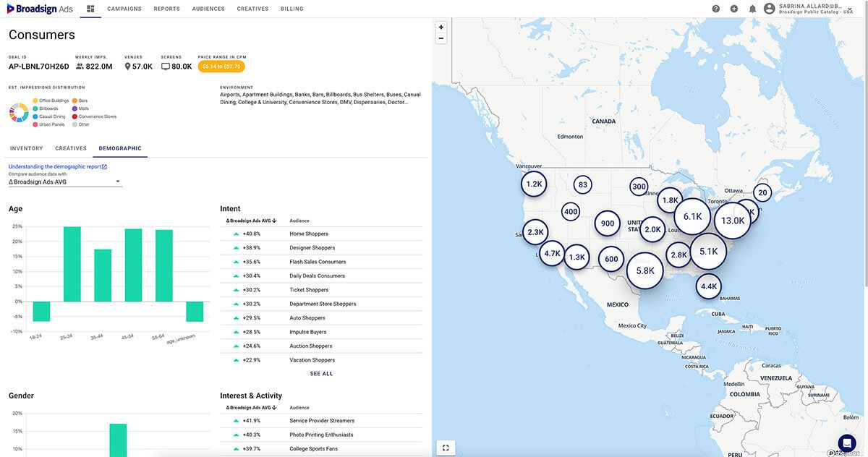This screenshot has height=457, width=868.
Task: Click See All under Intent list
Action: [x=321, y=374]
